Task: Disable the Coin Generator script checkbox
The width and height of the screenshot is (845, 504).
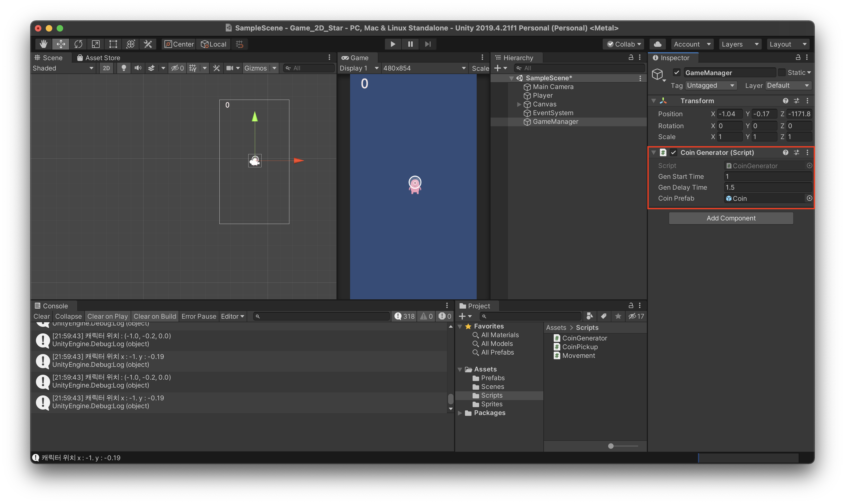Action: click(x=673, y=152)
